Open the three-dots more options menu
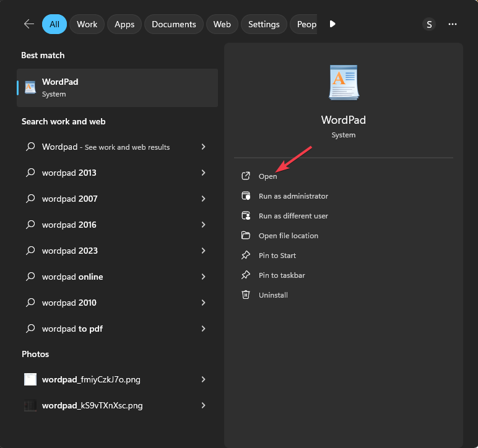478x448 pixels. pos(453,24)
